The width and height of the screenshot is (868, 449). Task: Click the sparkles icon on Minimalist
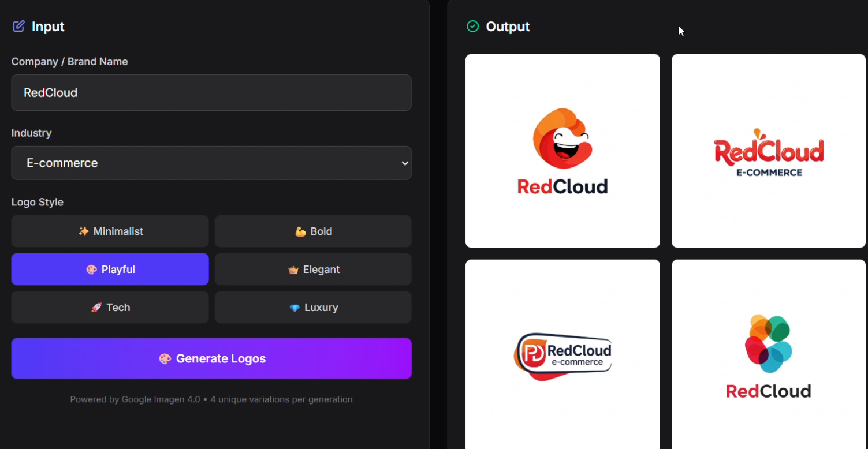click(x=84, y=231)
